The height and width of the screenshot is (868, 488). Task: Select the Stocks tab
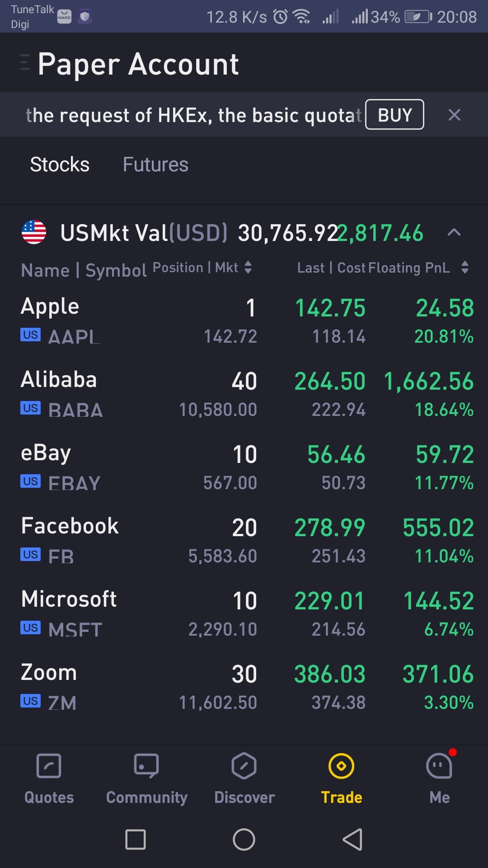point(60,165)
